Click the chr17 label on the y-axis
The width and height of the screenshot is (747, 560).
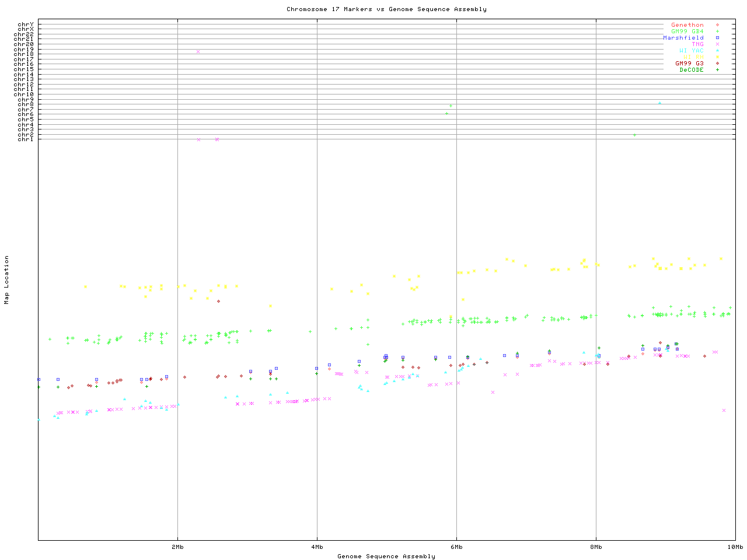coord(24,60)
